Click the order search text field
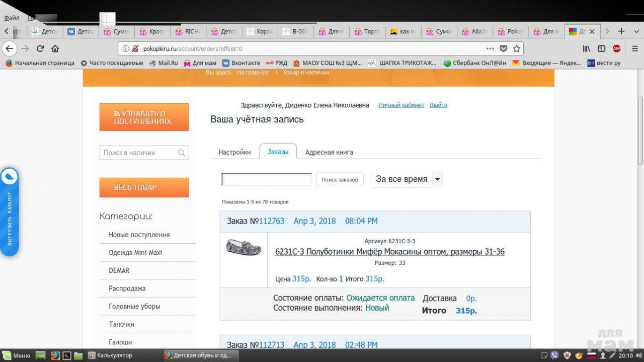This screenshot has height=362, width=644. point(267,179)
